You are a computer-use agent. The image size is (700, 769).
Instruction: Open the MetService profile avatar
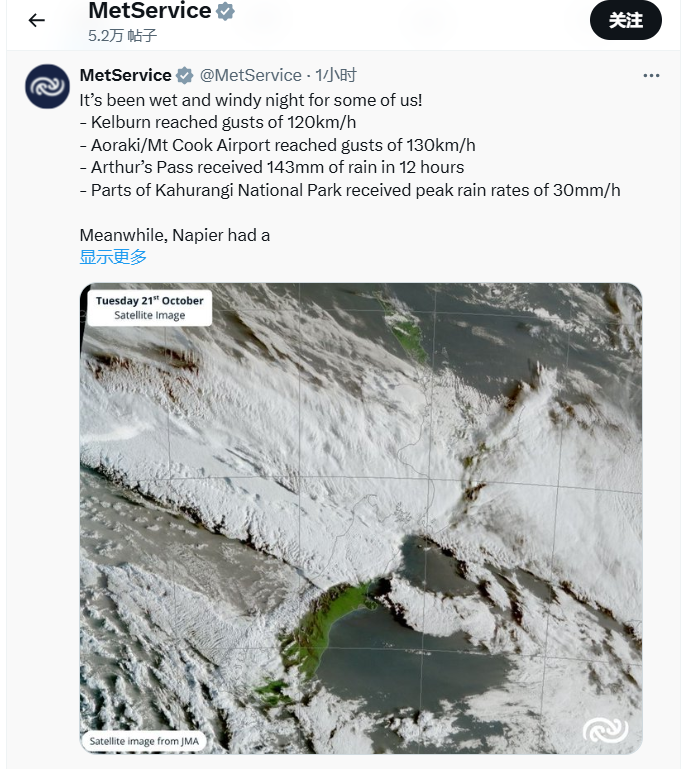point(47,87)
